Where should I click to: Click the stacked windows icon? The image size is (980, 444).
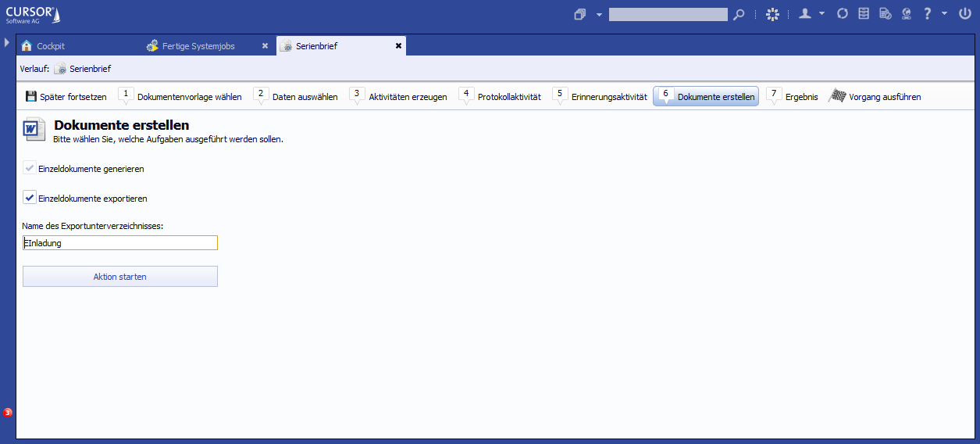click(x=580, y=14)
